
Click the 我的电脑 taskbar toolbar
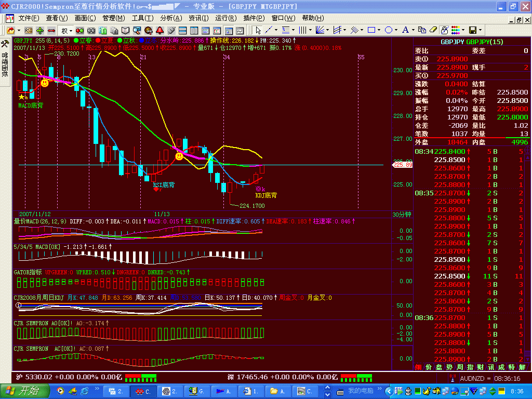361,391
